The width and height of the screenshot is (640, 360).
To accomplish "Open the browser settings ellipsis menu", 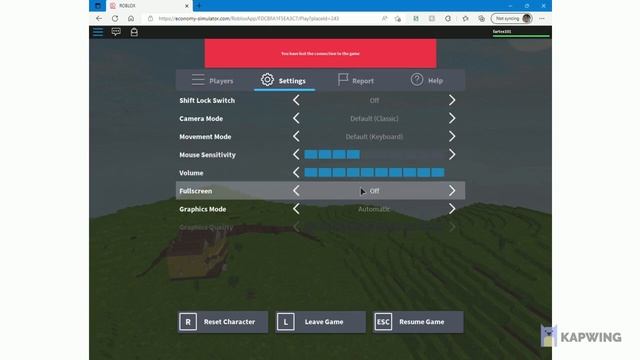I will (x=542, y=18).
